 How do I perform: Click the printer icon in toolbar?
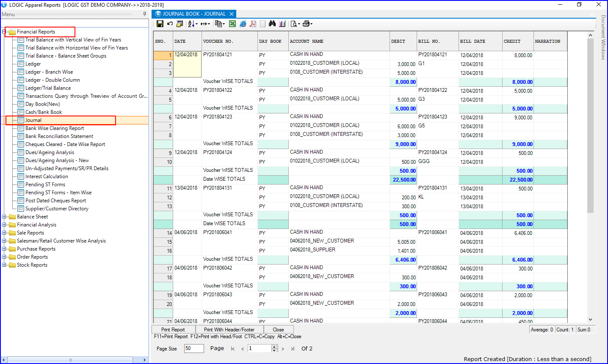[x=306, y=24]
